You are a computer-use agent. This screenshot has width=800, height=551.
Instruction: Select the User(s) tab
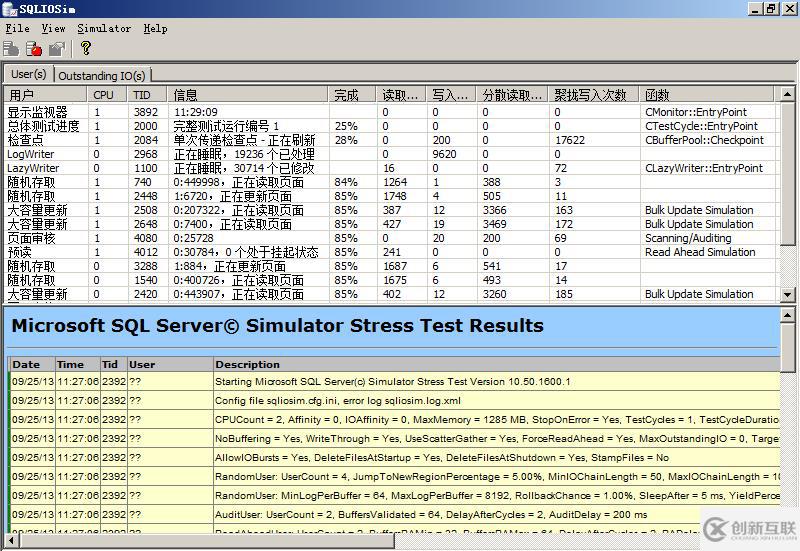coord(28,74)
